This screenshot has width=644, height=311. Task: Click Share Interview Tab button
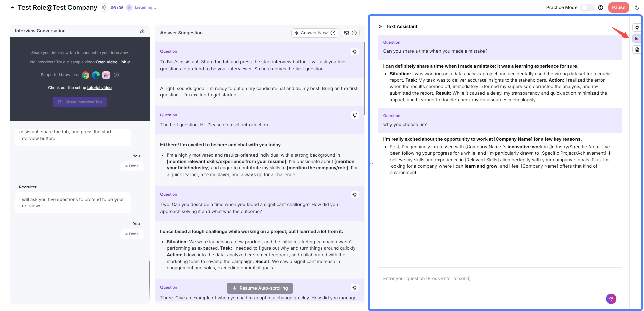pos(80,102)
